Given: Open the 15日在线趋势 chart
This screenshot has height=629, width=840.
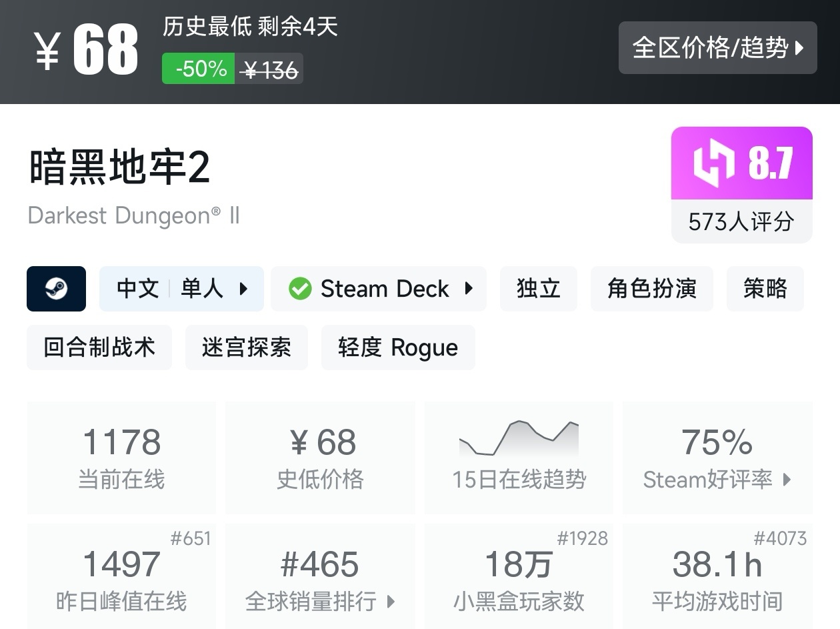Looking at the screenshot, I should tap(519, 457).
